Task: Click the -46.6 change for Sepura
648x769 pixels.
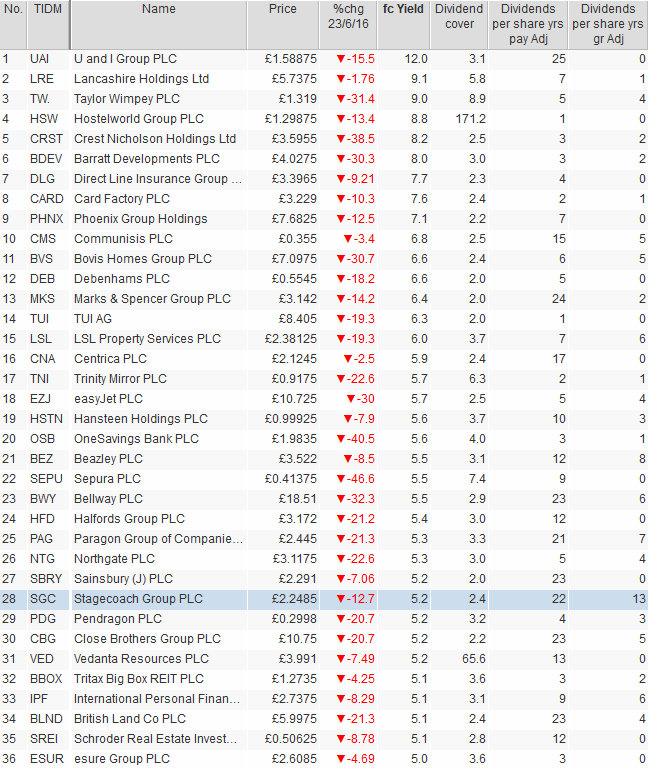Action: [356, 479]
